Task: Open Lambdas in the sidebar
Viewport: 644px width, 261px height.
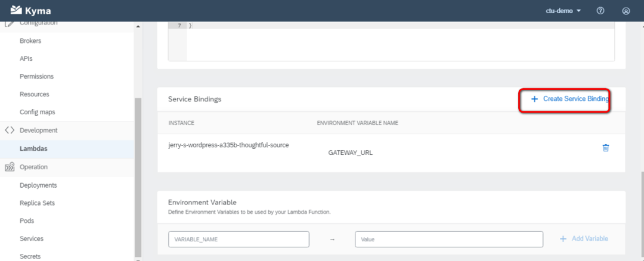Action: tap(33, 148)
